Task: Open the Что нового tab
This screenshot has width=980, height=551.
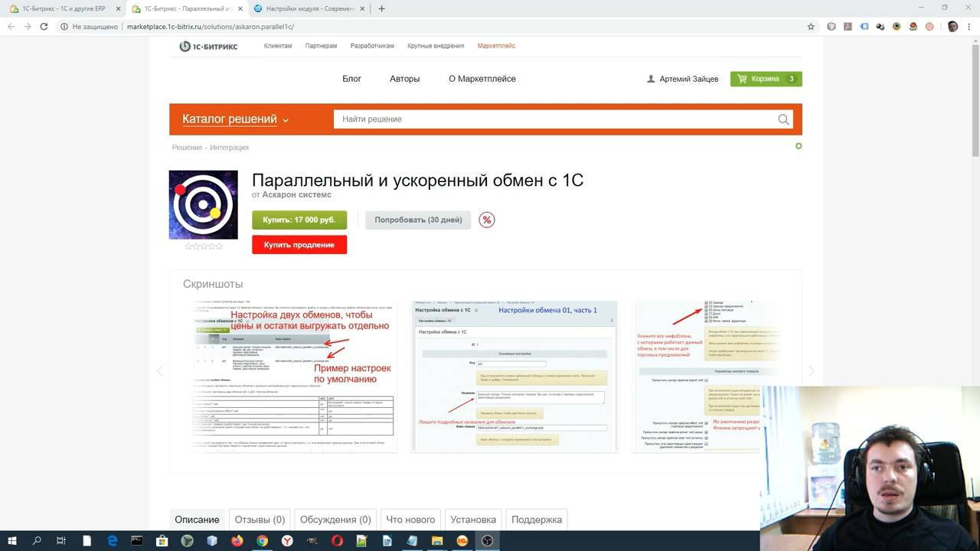Action: click(410, 520)
